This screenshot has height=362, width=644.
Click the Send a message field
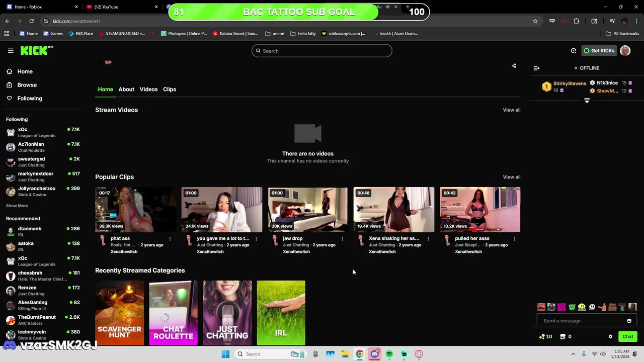point(581,321)
